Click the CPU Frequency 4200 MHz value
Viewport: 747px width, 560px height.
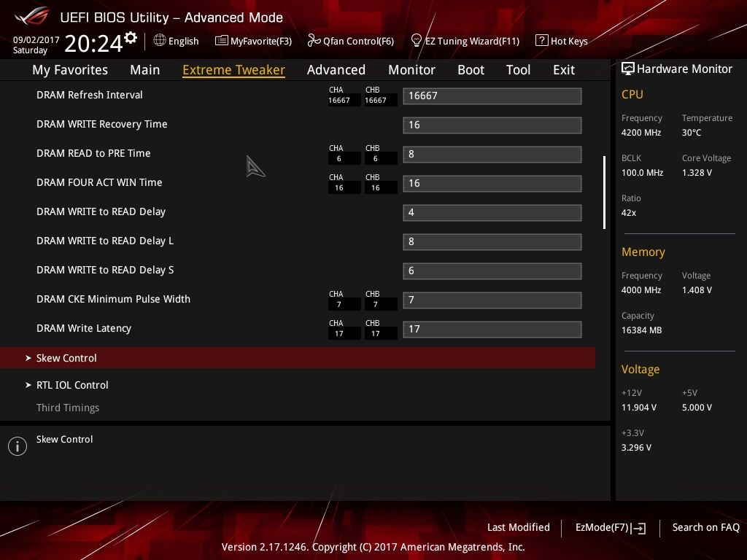[641, 133]
